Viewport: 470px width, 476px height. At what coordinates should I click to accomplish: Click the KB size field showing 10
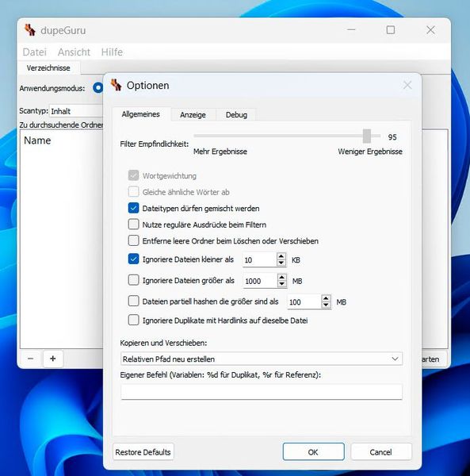tap(259, 260)
